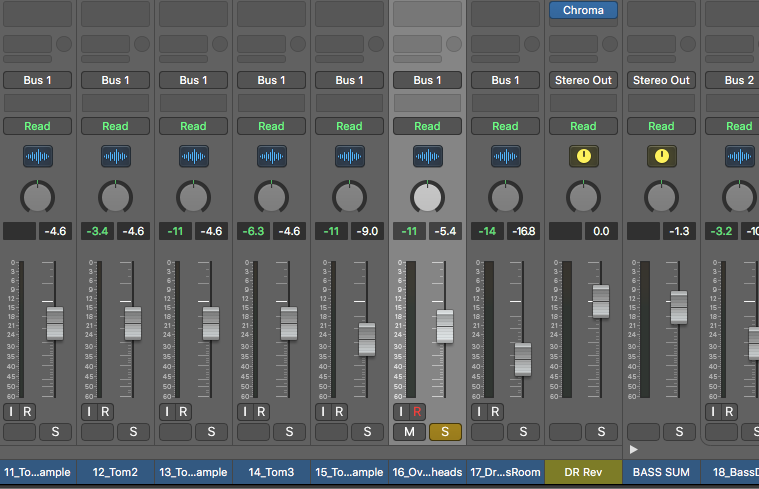
Task: Open Bus 1 output menu on 16_Ov...heads channel
Action: pyautogui.click(x=427, y=80)
